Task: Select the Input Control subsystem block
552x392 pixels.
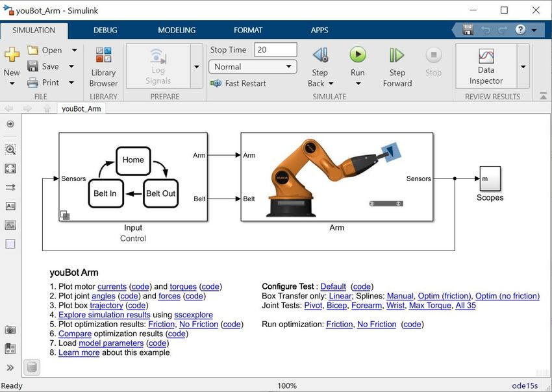Action: (x=133, y=177)
